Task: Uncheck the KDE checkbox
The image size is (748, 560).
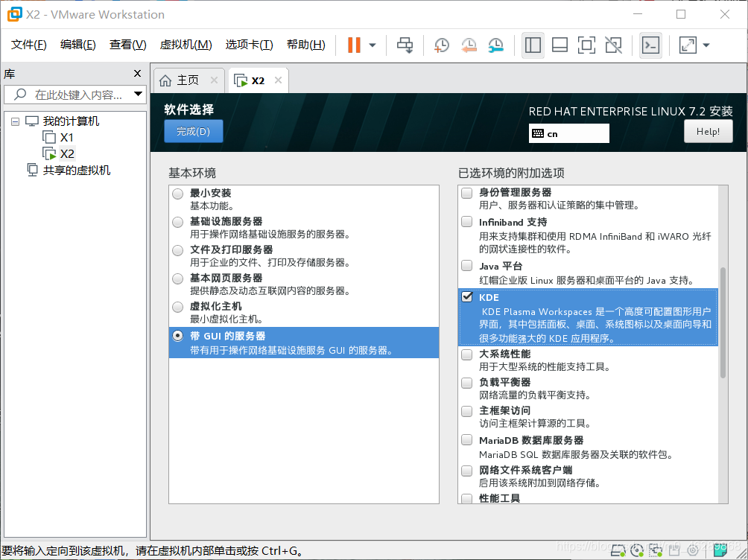Action: click(467, 296)
